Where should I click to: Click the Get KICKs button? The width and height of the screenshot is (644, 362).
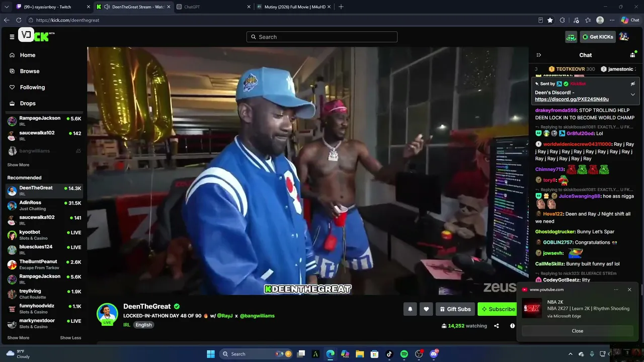598,37
